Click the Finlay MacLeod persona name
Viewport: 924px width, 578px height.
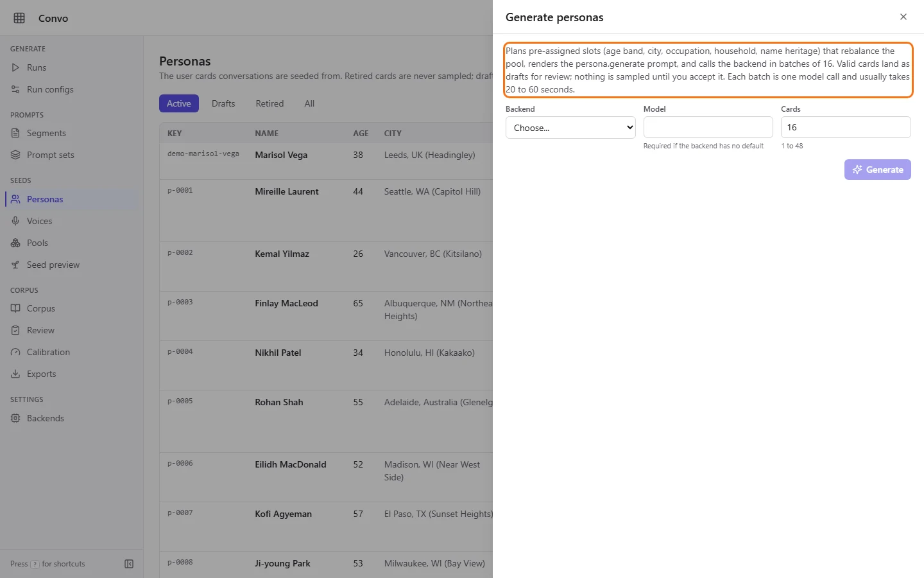pyautogui.click(x=286, y=303)
